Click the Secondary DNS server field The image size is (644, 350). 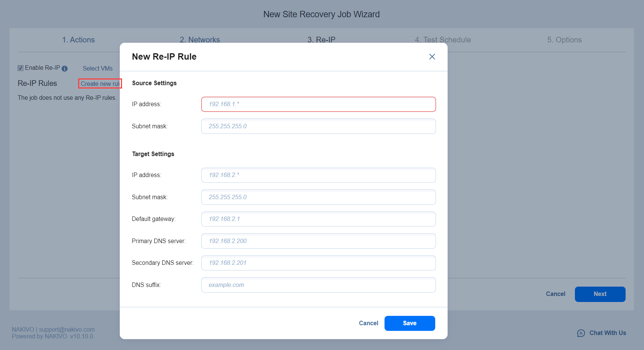318,263
